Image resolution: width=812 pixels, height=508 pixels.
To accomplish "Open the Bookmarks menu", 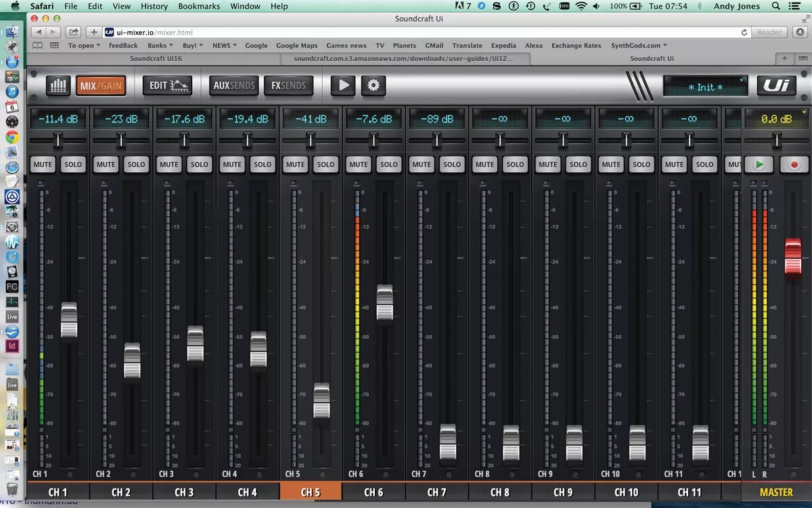I will tap(199, 6).
